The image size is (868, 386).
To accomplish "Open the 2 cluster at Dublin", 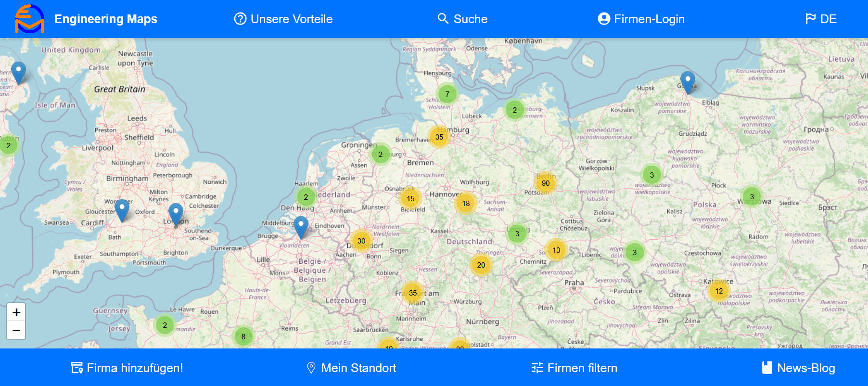I will [9, 146].
